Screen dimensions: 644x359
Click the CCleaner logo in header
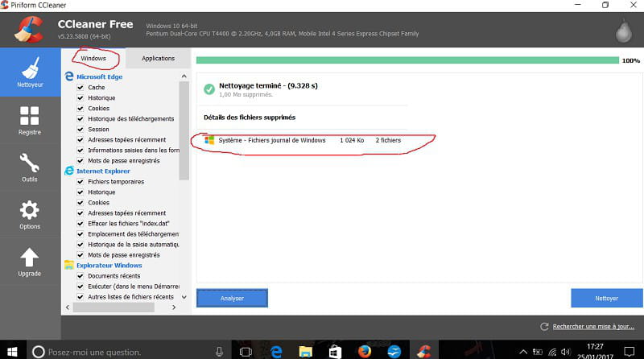tap(29, 30)
